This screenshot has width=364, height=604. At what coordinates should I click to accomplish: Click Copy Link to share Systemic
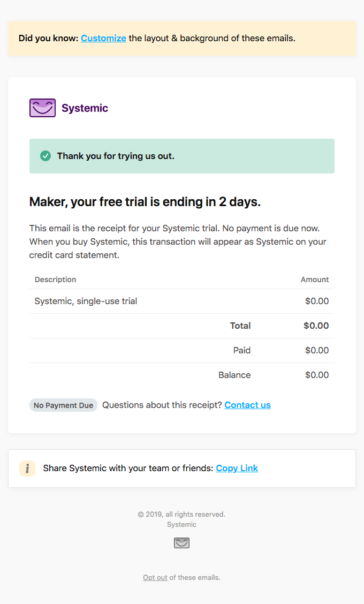237,468
